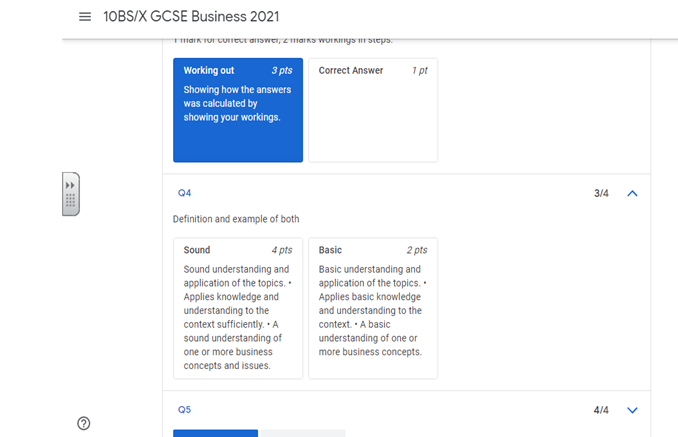The width and height of the screenshot is (678, 437).
Task: Click the '4 pts' label on Sound card
Action: [x=281, y=250]
